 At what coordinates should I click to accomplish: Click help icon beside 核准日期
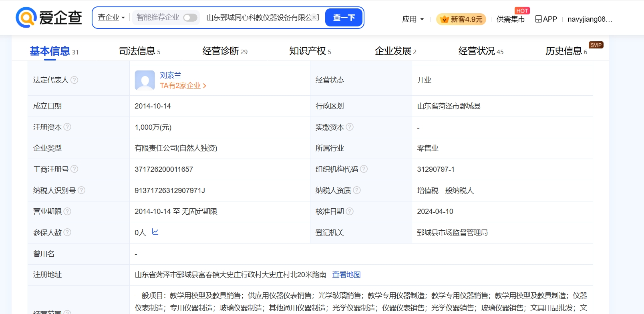350,211
